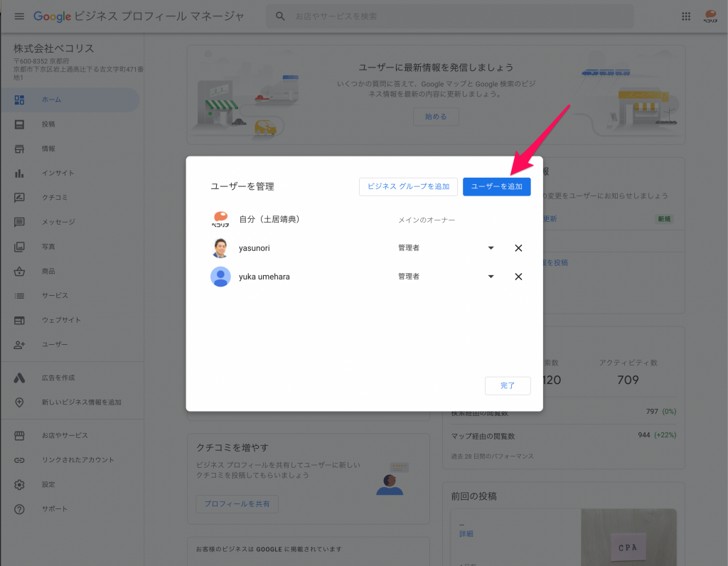Click the 詳細 link under previous post
The width and height of the screenshot is (728, 566).
[466, 534]
